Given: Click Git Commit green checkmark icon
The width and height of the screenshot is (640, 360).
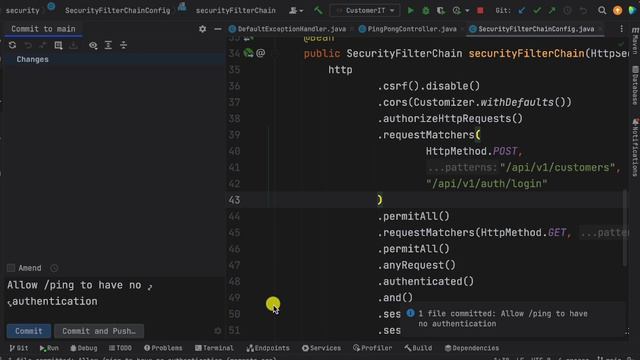Looking at the screenshot, I should pos(537,10).
